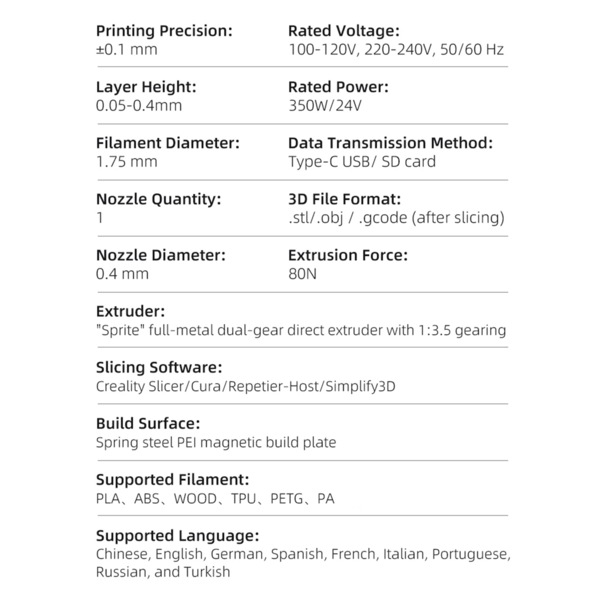Select the 80N extrusion force value
This screenshot has height=600, width=600.
click(302, 274)
